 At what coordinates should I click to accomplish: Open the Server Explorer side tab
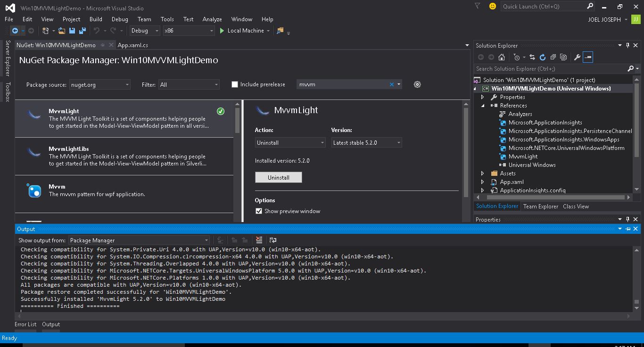(x=8, y=58)
